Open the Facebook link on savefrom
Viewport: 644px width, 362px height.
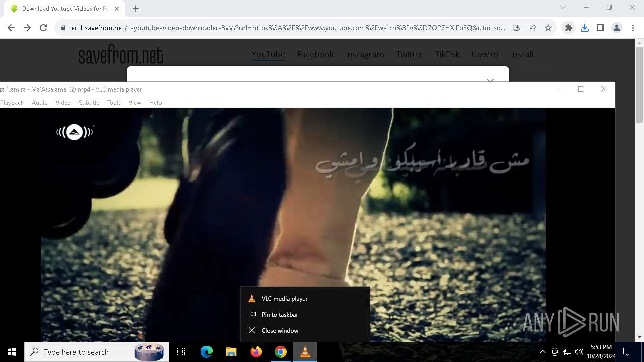coord(315,54)
